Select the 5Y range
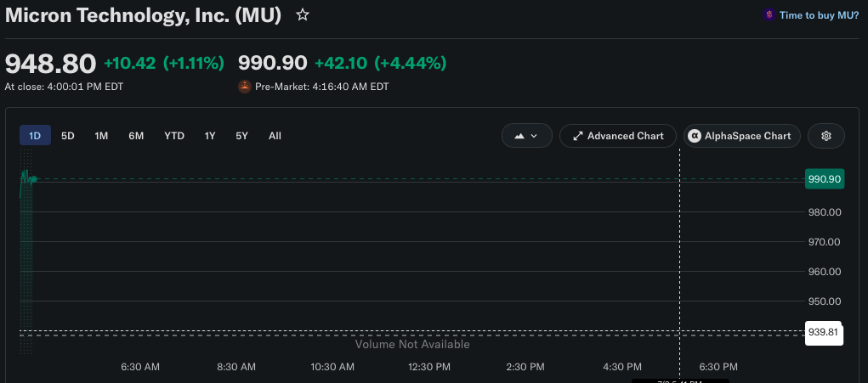The height and width of the screenshot is (383, 868). click(242, 135)
